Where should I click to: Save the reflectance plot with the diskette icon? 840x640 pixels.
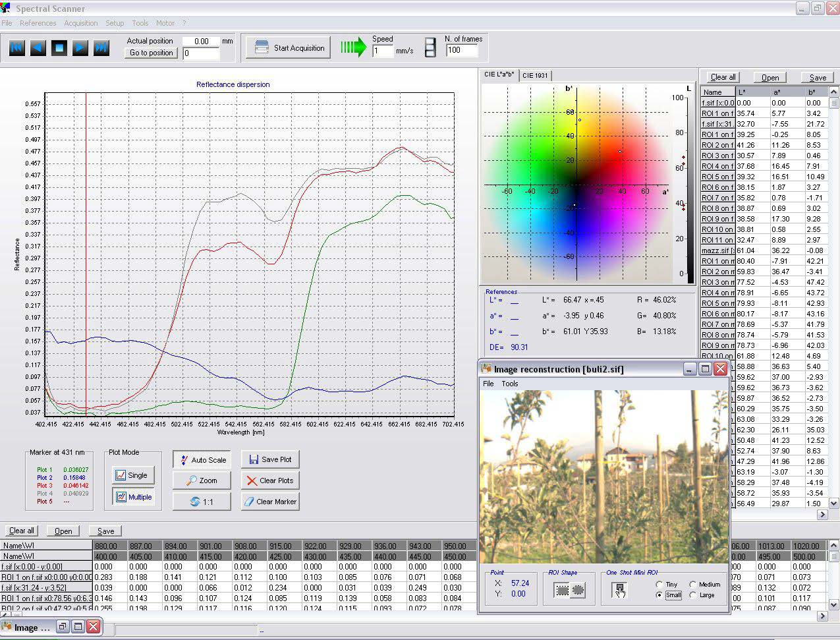(x=270, y=459)
